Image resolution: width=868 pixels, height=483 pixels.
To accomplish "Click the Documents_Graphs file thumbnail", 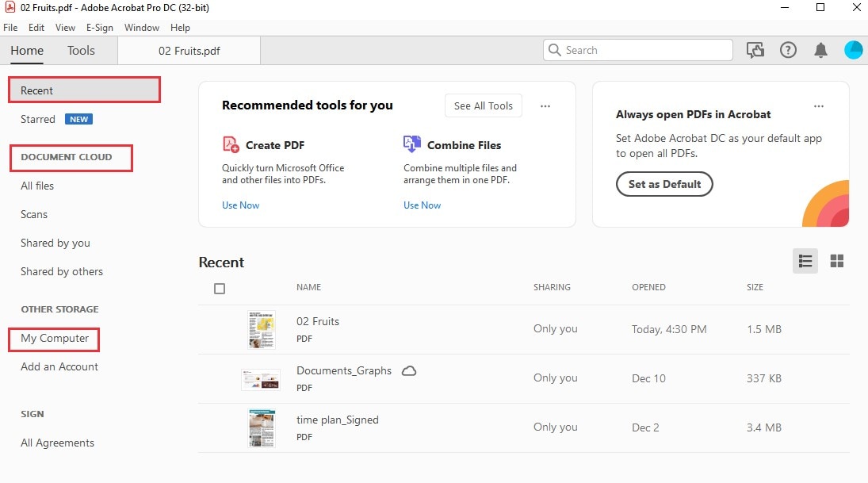I will click(261, 379).
